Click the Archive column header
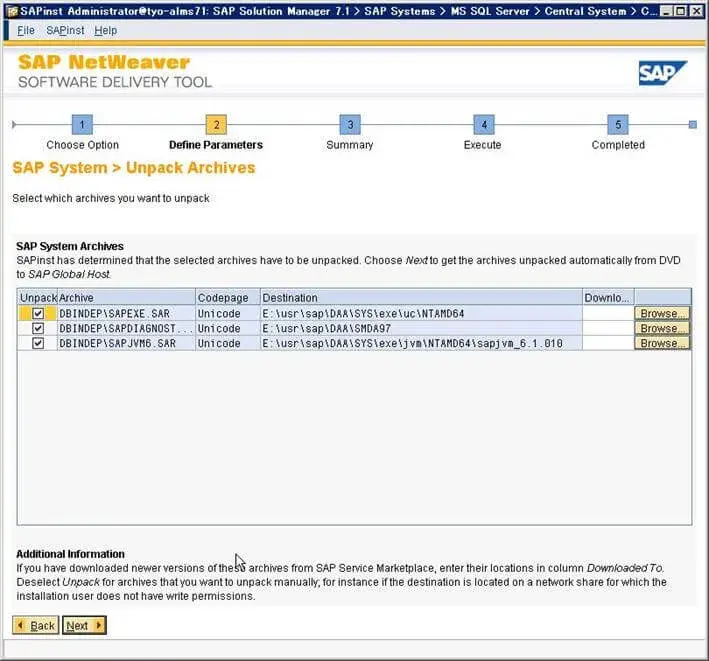Viewport: 709px width, 661px height. 126,297
